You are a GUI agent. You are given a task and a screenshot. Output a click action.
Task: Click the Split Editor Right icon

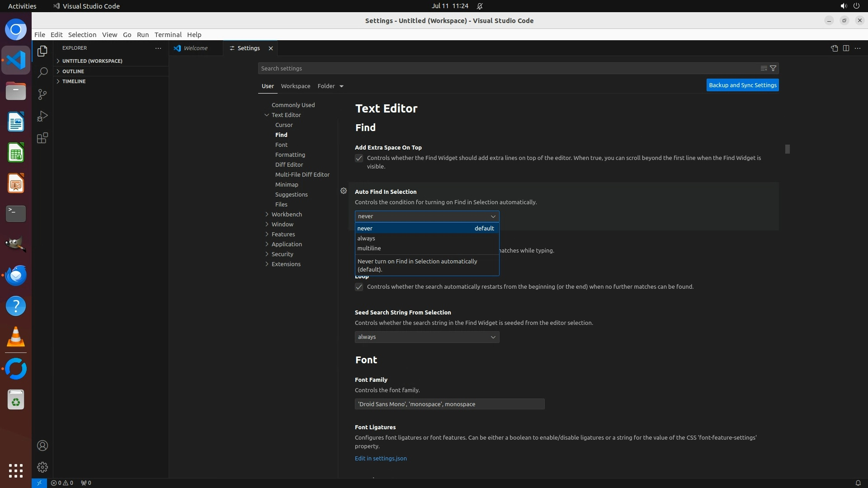846,48
